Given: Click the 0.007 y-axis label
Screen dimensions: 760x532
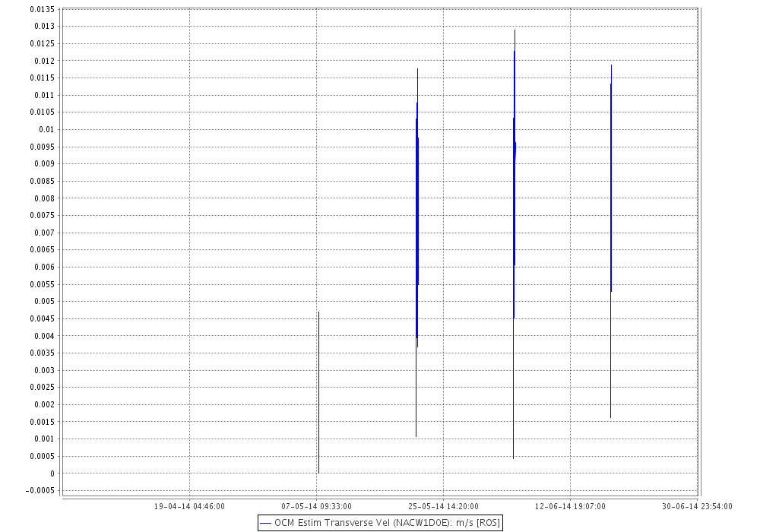Looking at the screenshot, I should point(44,233).
